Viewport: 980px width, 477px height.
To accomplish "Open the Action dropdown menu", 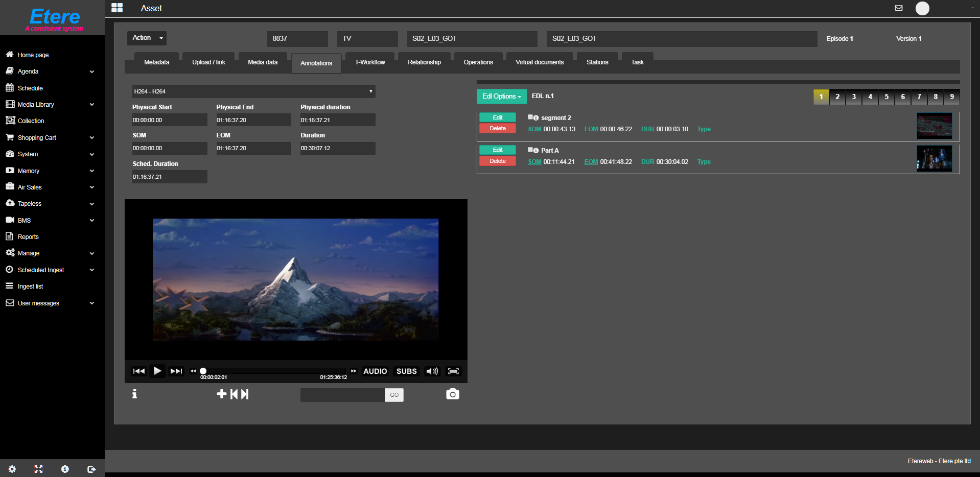I will pyautogui.click(x=147, y=38).
